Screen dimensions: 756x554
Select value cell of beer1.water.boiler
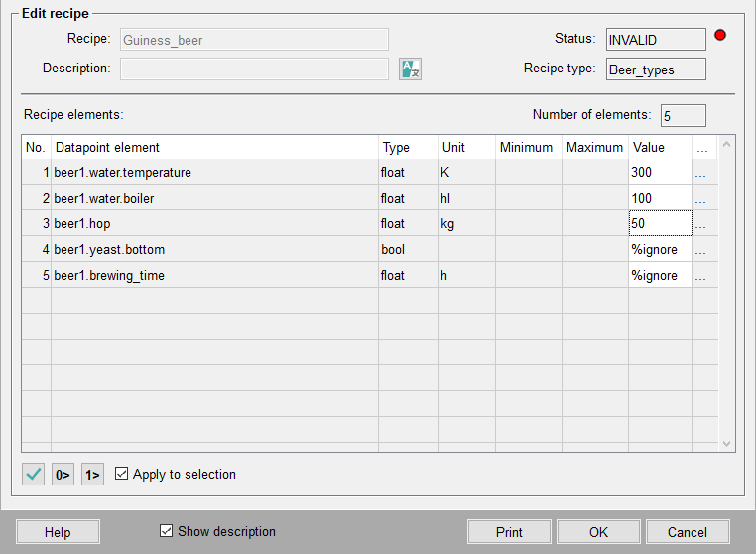(659, 199)
